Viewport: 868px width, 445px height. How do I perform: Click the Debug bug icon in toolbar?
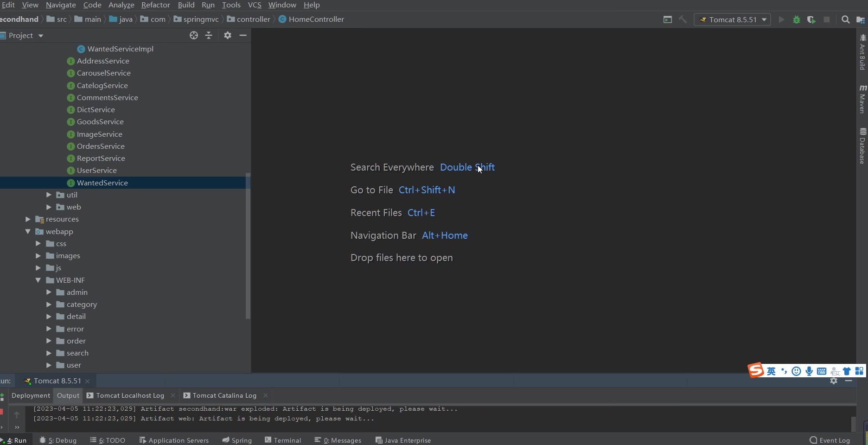click(x=797, y=19)
